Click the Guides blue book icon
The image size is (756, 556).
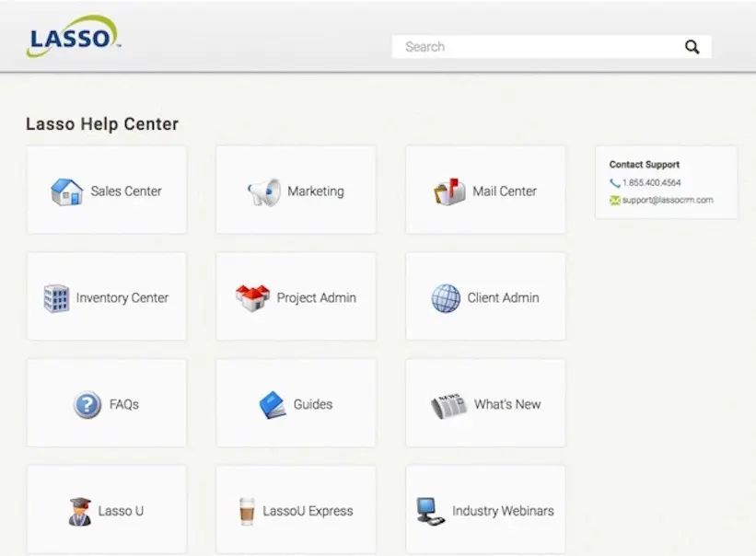pos(271,403)
